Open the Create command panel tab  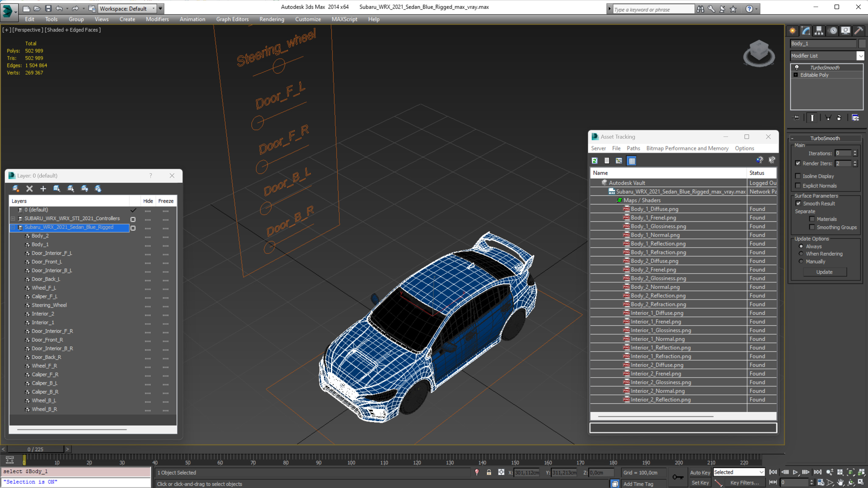[793, 31]
